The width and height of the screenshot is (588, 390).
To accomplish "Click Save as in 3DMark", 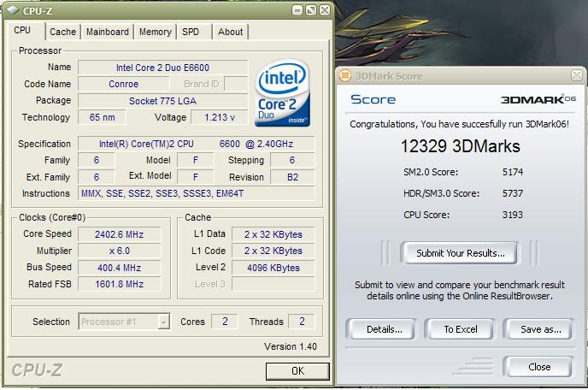I will 540,329.
